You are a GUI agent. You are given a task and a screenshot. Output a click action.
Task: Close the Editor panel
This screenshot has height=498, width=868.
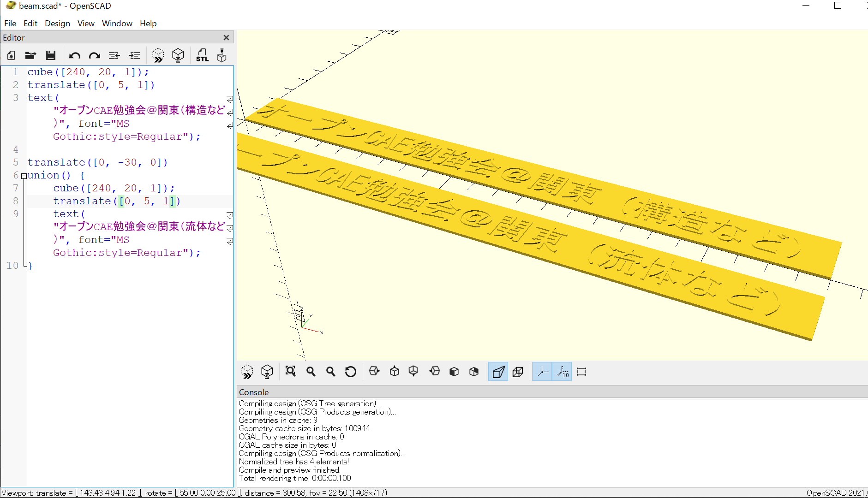tap(226, 37)
